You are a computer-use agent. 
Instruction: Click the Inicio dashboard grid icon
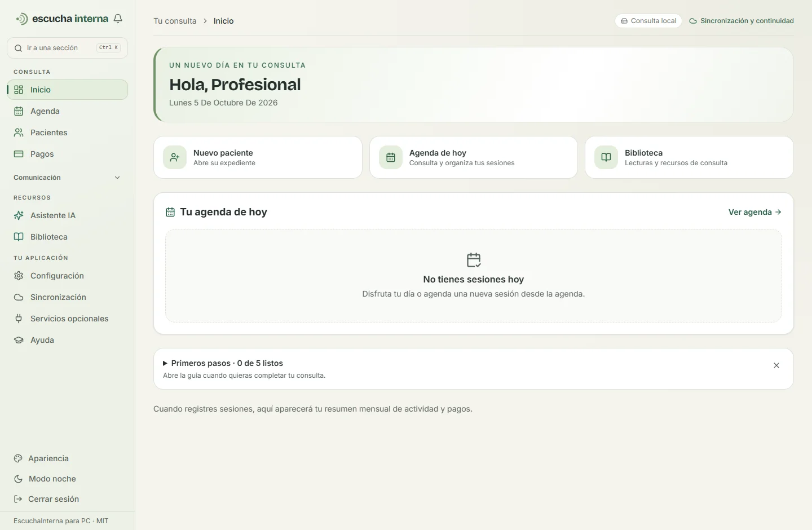point(19,90)
